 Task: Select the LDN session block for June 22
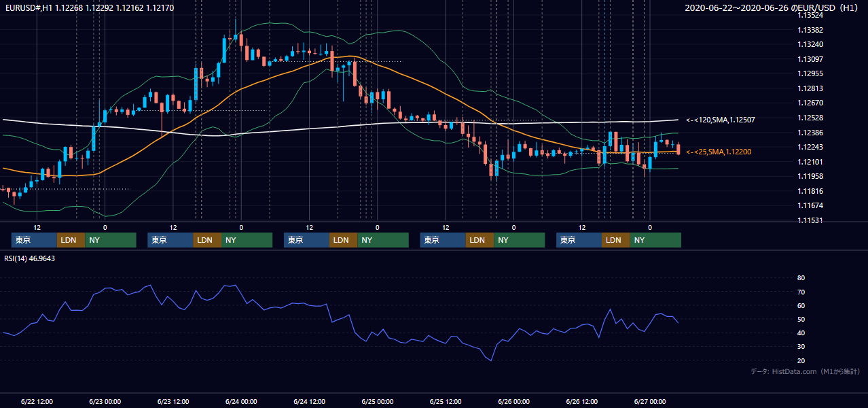[71, 240]
